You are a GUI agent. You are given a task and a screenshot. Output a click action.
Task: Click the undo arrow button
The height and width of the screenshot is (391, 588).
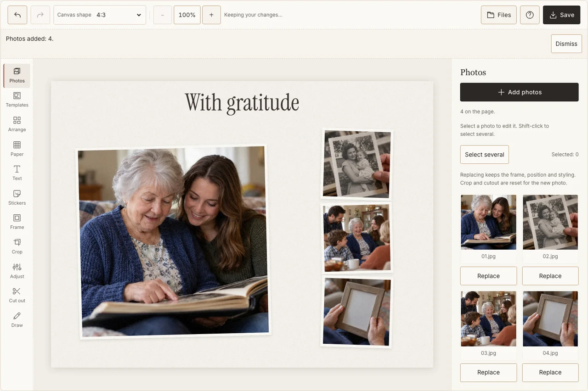point(17,15)
